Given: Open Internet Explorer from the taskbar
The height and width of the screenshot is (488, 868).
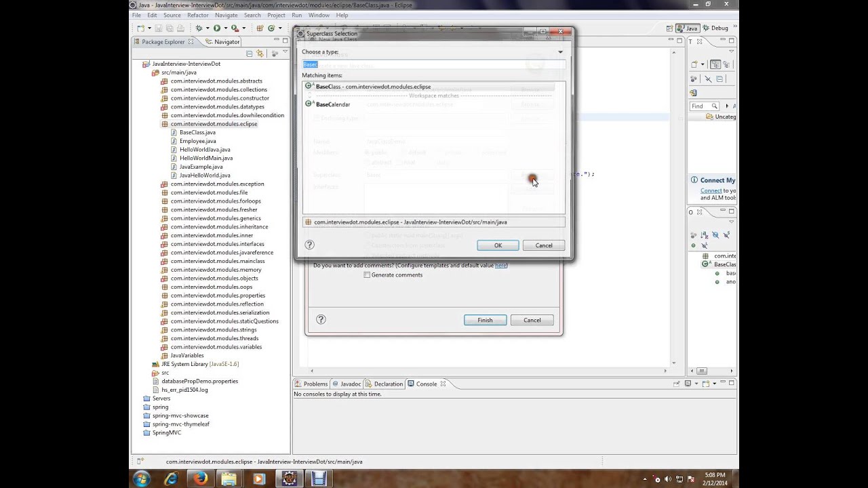Looking at the screenshot, I should point(171,479).
